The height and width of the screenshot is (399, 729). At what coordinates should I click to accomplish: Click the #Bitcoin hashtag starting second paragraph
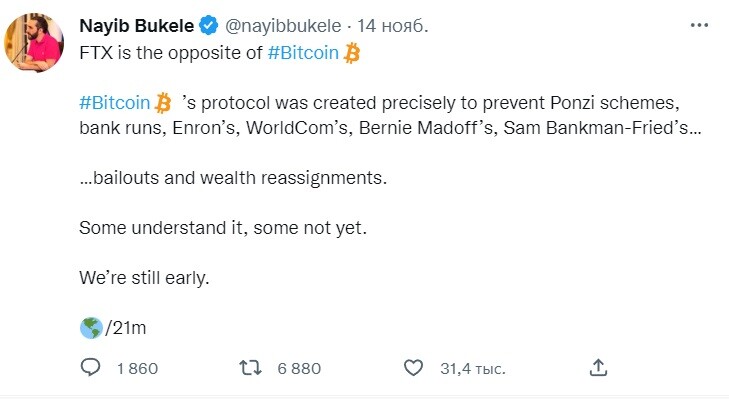click(x=115, y=103)
